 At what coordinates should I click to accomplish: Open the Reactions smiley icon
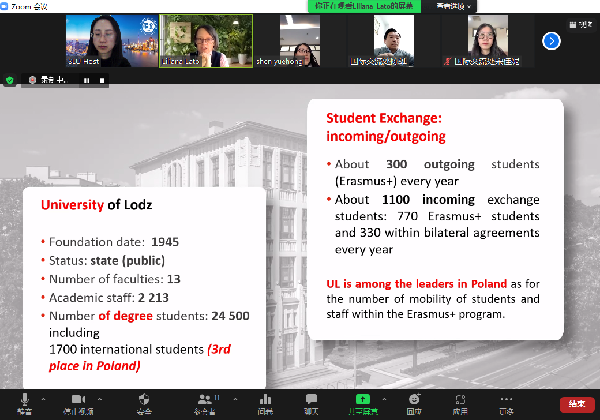click(414, 404)
